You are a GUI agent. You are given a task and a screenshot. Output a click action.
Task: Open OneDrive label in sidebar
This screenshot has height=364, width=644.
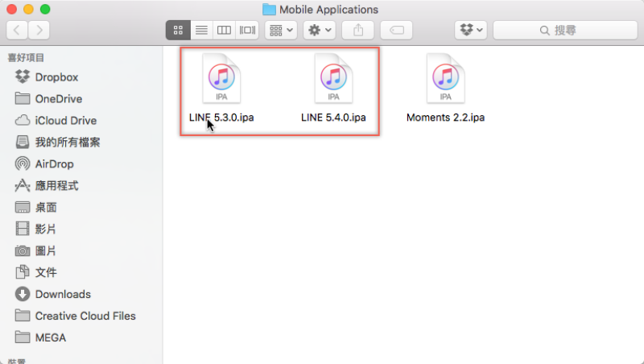(x=59, y=99)
